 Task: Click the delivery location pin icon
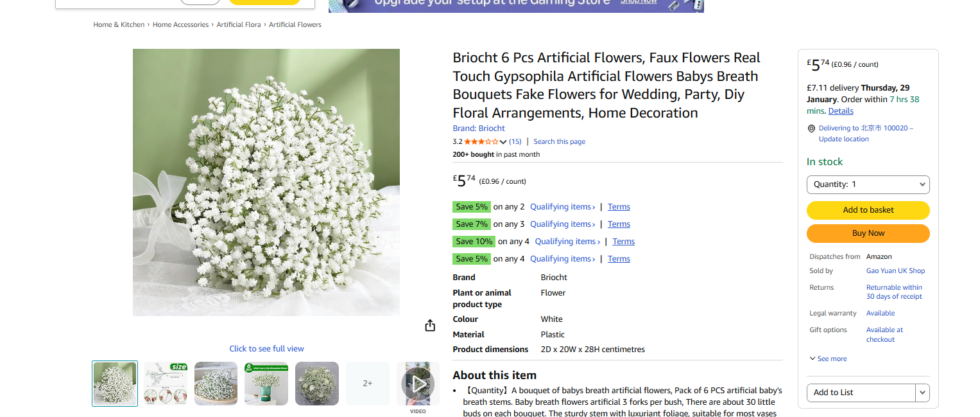pyautogui.click(x=811, y=129)
